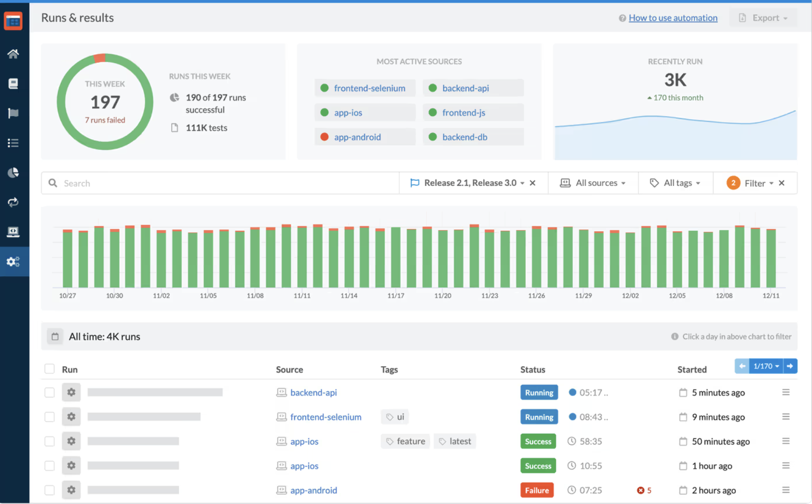
Task: Click the highlighted settings gear sidebar icon
Action: click(13, 262)
